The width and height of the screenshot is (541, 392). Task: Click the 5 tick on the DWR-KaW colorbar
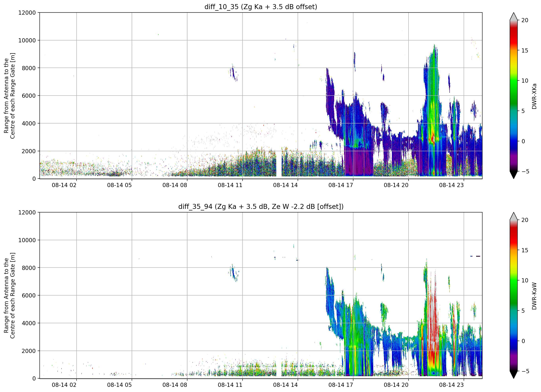click(x=523, y=311)
